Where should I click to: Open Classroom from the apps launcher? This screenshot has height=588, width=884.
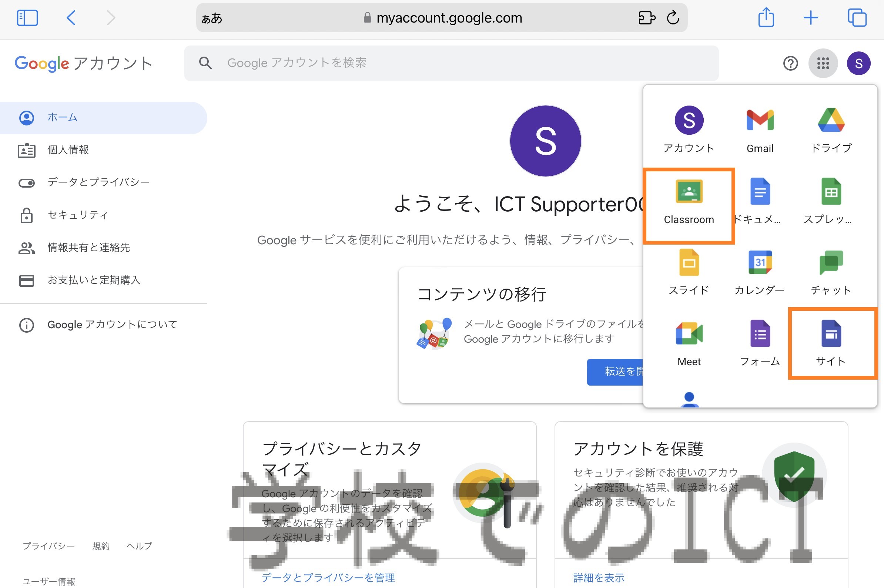point(689,202)
